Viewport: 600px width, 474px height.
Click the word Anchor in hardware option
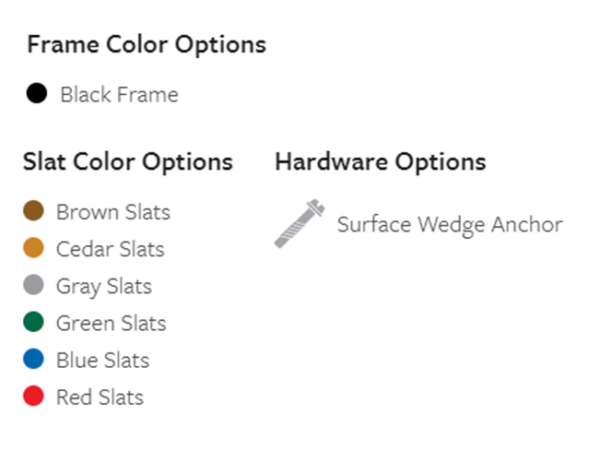point(527,224)
